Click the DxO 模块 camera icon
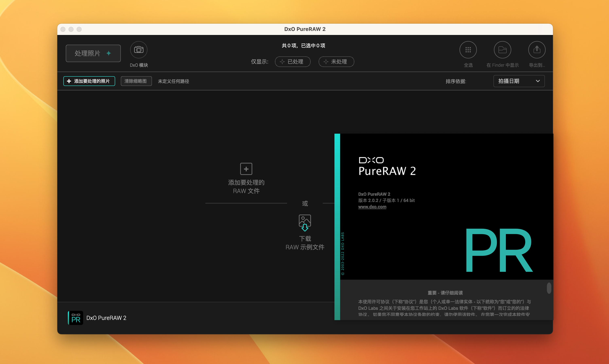This screenshot has height=364, width=609. (x=139, y=50)
